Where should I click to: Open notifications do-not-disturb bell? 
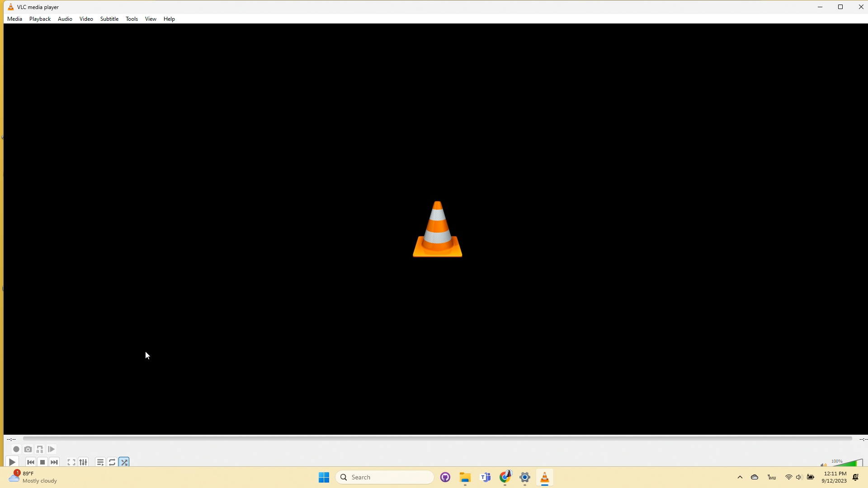[x=856, y=477]
